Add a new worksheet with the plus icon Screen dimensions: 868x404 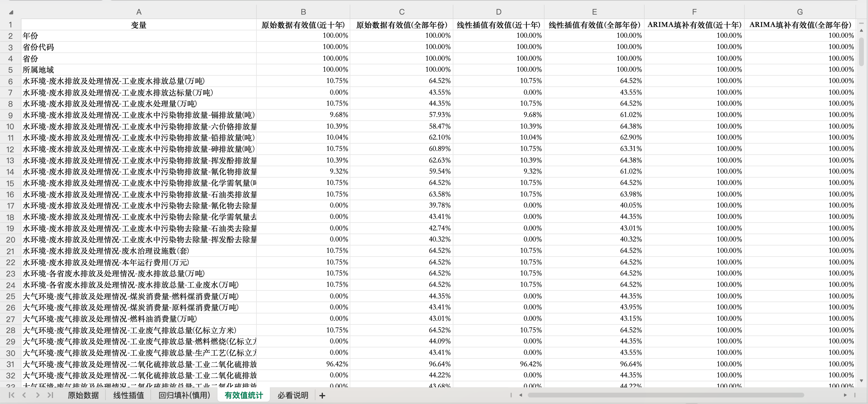tap(322, 395)
